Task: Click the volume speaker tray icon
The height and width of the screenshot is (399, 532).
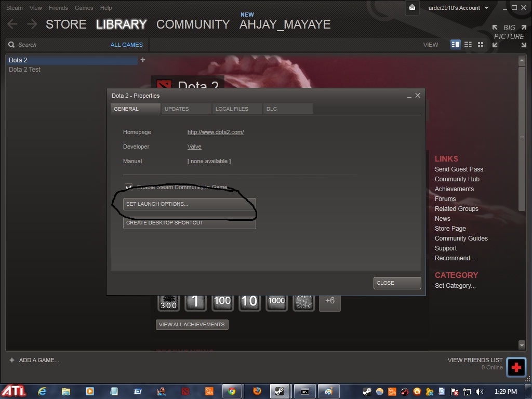Action: point(480,392)
